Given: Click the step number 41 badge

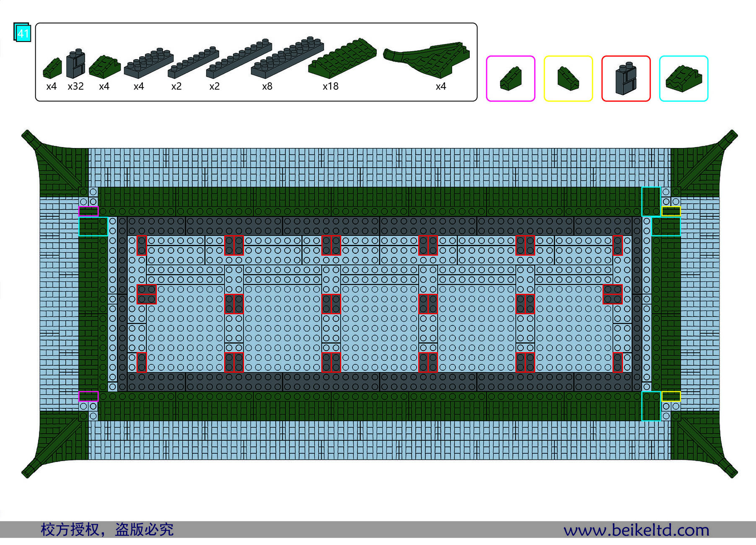Looking at the screenshot, I should coord(22,32).
